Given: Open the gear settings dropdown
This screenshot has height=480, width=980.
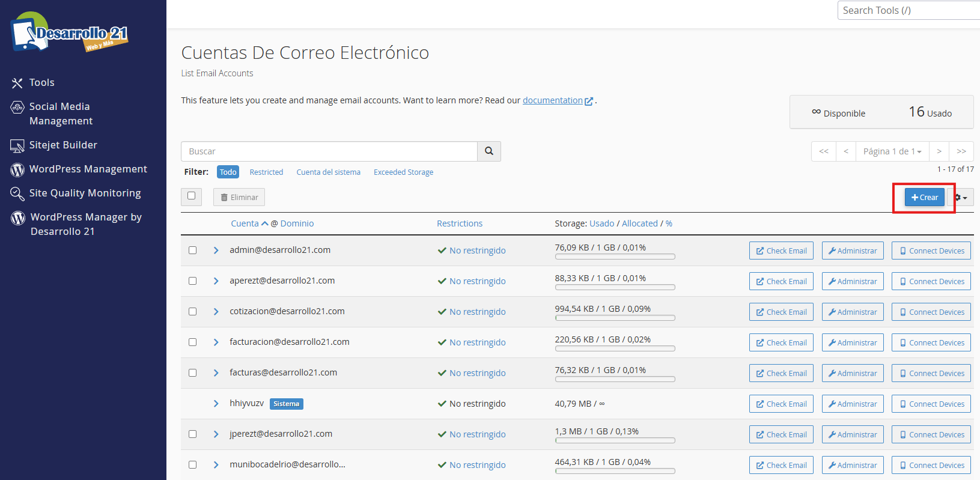Looking at the screenshot, I should (961, 198).
